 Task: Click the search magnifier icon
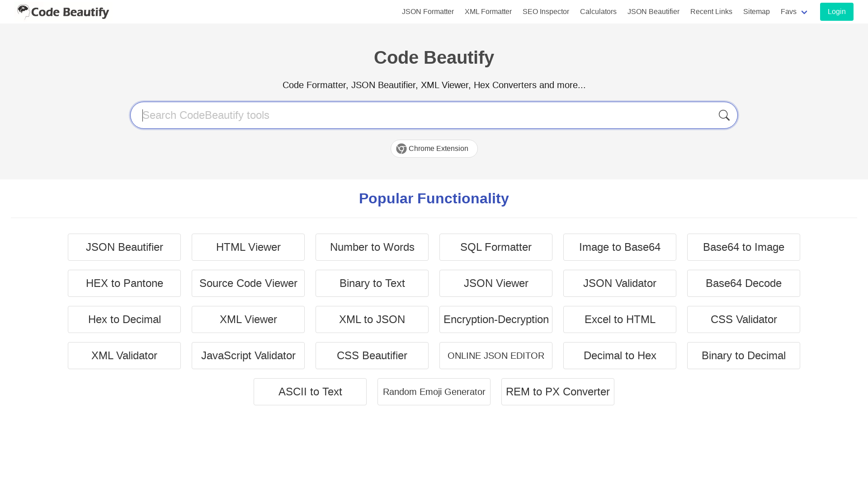tap(724, 115)
